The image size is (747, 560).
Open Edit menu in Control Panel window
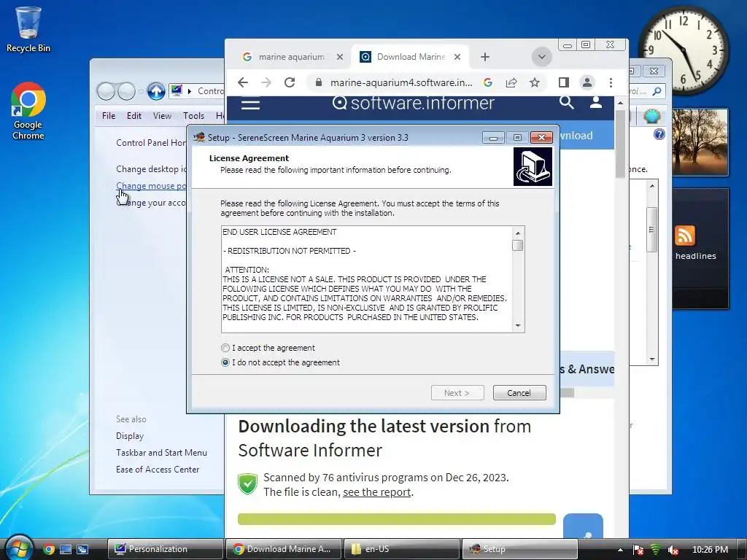point(134,116)
